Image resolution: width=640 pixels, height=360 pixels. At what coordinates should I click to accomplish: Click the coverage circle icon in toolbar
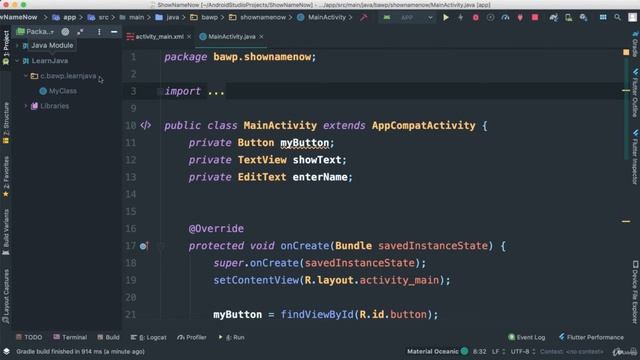[x=491, y=18]
